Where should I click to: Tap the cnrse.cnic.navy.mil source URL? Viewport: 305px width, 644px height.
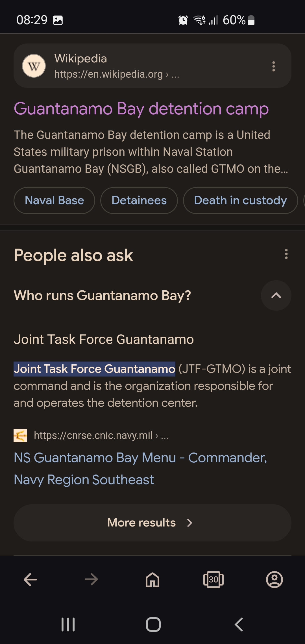tap(101, 435)
